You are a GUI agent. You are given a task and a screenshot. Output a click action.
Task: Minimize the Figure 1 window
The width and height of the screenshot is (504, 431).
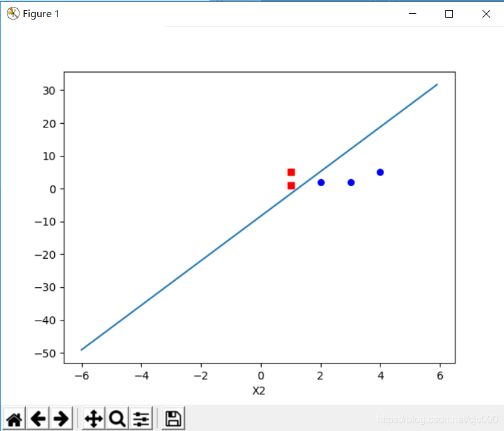click(x=413, y=14)
